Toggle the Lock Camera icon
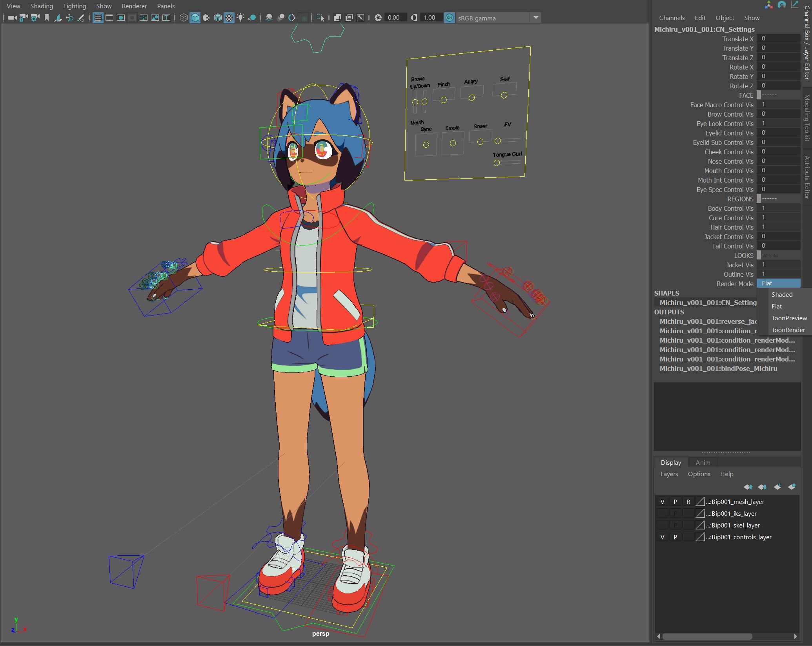 [x=24, y=18]
